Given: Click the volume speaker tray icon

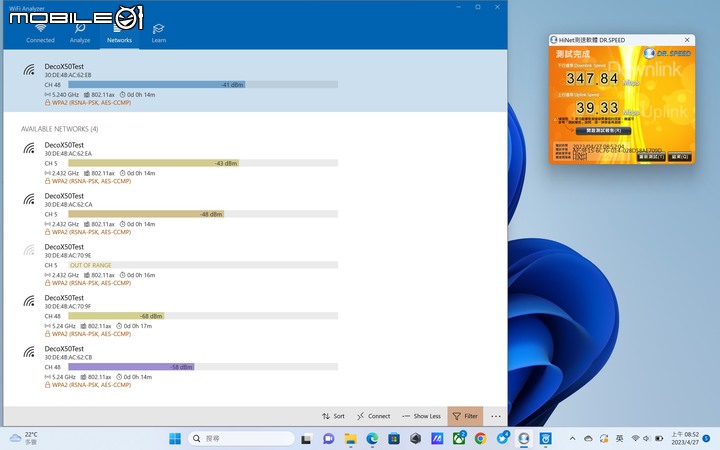Looking at the screenshot, I should 647,439.
